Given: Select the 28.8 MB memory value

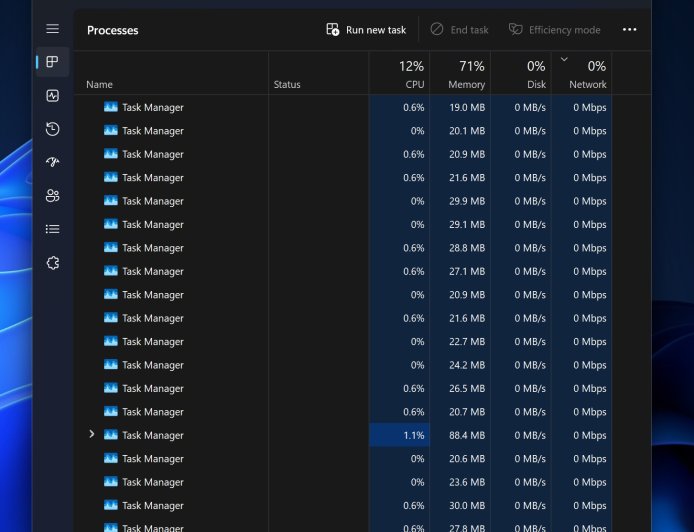Looking at the screenshot, I should click(467, 248).
